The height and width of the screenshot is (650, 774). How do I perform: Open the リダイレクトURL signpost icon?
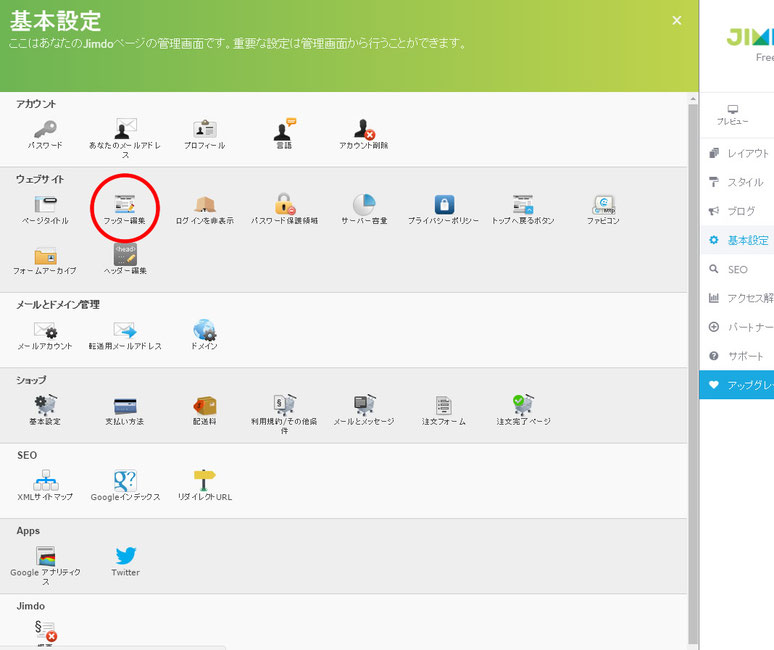204,480
